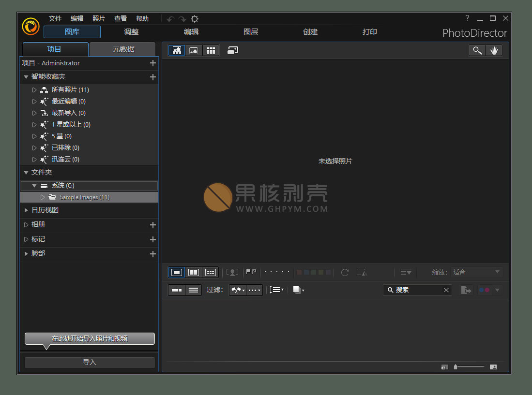
Task: Add new album with 相册 plus
Action: point(153,225)
